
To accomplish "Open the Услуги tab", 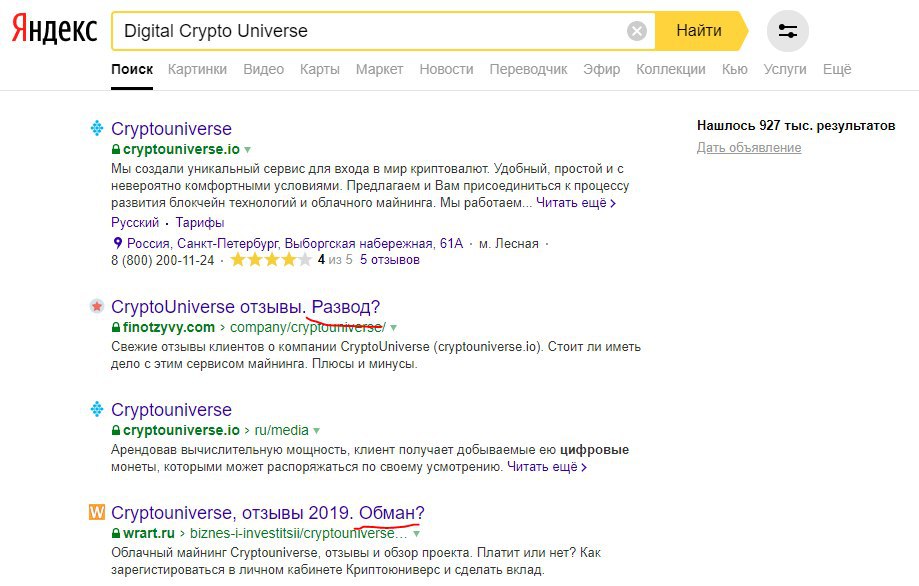I will point(785,69).
